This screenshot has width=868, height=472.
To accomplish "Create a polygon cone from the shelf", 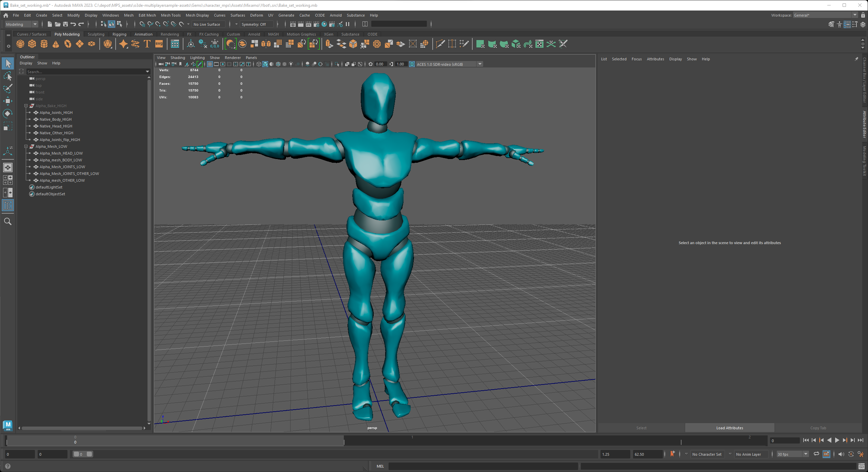I will pyautogui.click(x=56, y=44).
